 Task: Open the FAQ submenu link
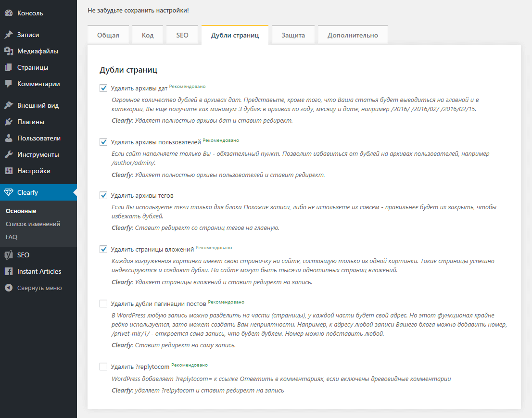(12, 237)
